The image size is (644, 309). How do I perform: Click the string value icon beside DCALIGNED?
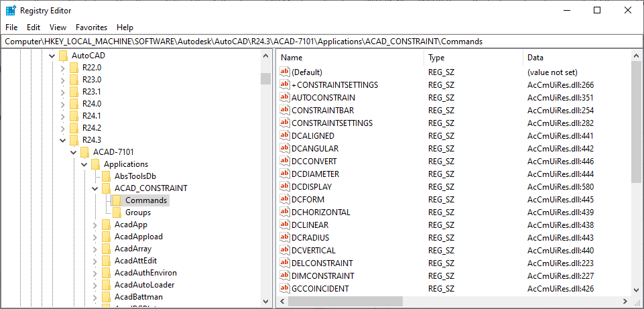coord(285,135)
